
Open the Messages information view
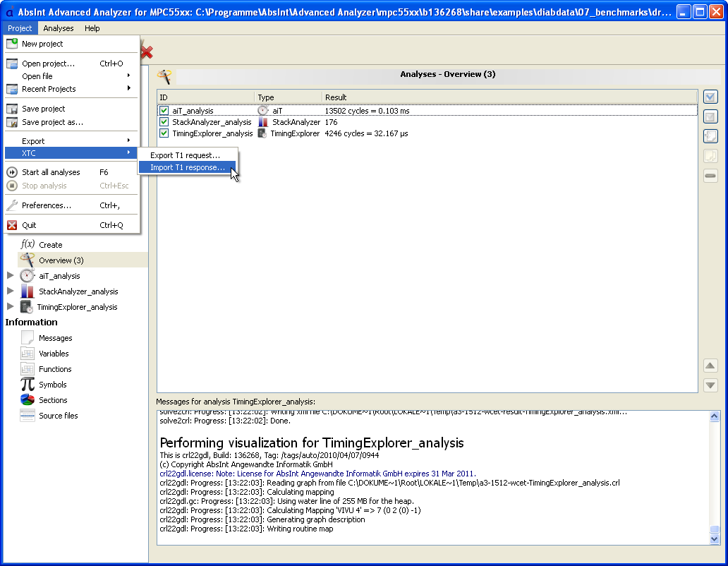(x=55, y=338)
